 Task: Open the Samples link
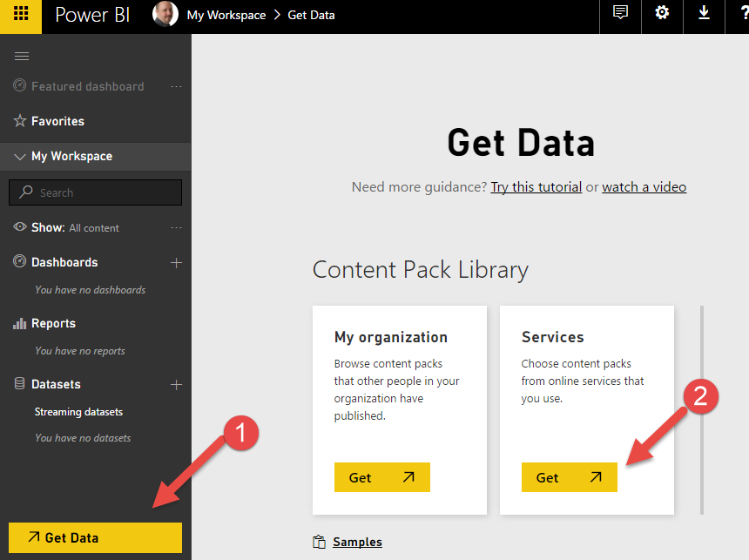357,542
